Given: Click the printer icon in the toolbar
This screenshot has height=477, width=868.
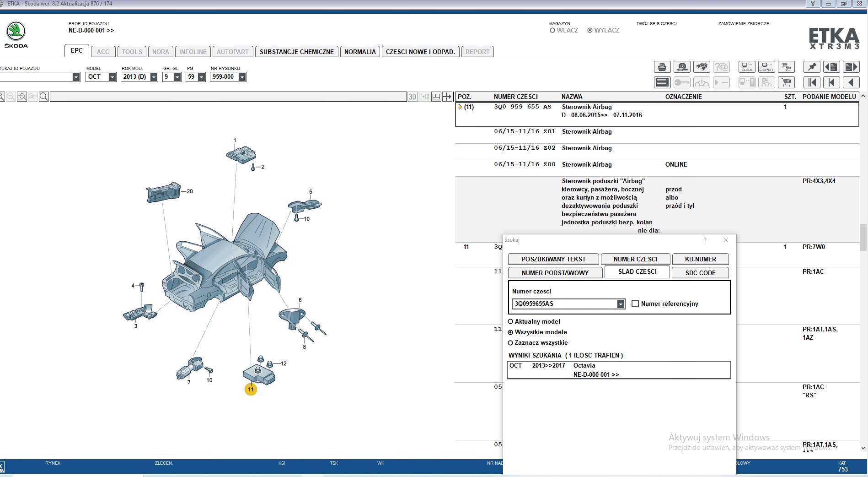Looking at the screenshot, I should (x=662, y=67).
